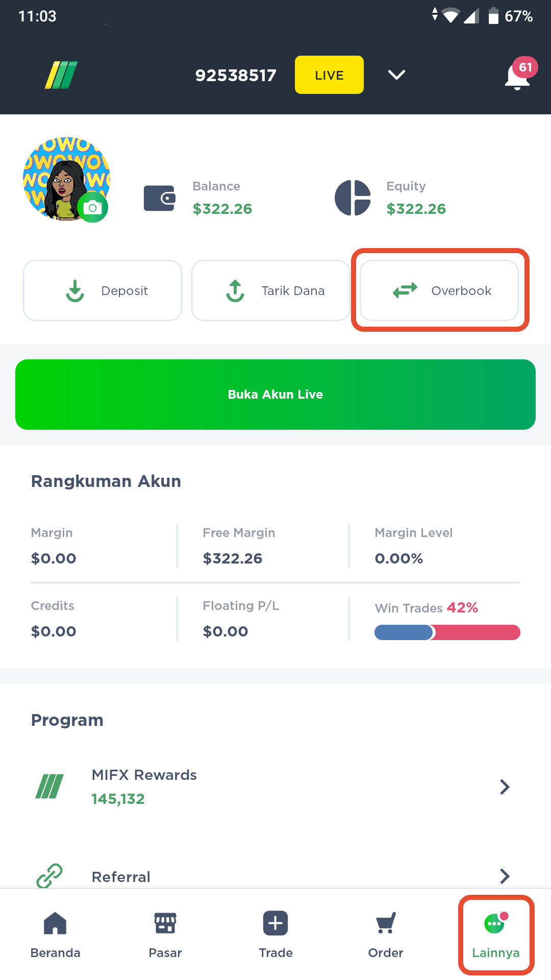Tap the Tarik Dana button

(271, 290)
